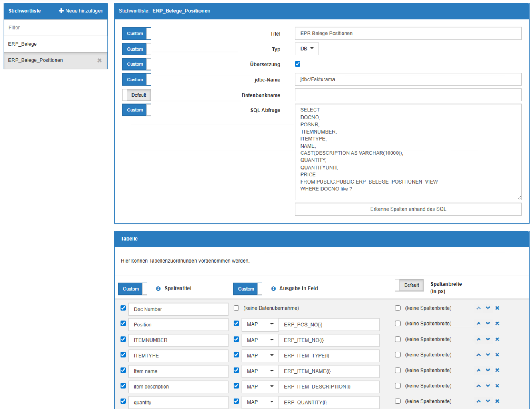The width and height of the screenshot is (532, 411).
Task: Open the Typ DB dropdown
Action: (307, 49)
